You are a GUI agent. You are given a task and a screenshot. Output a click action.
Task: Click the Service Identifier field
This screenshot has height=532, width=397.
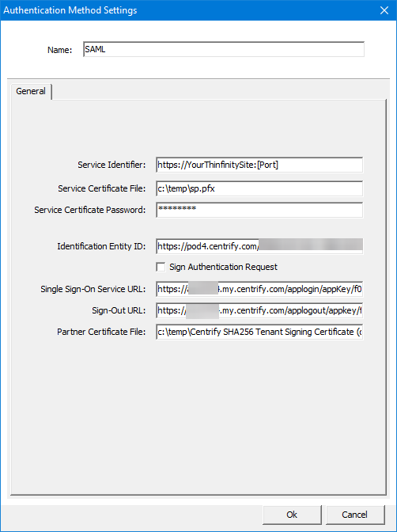coord(259,165)
